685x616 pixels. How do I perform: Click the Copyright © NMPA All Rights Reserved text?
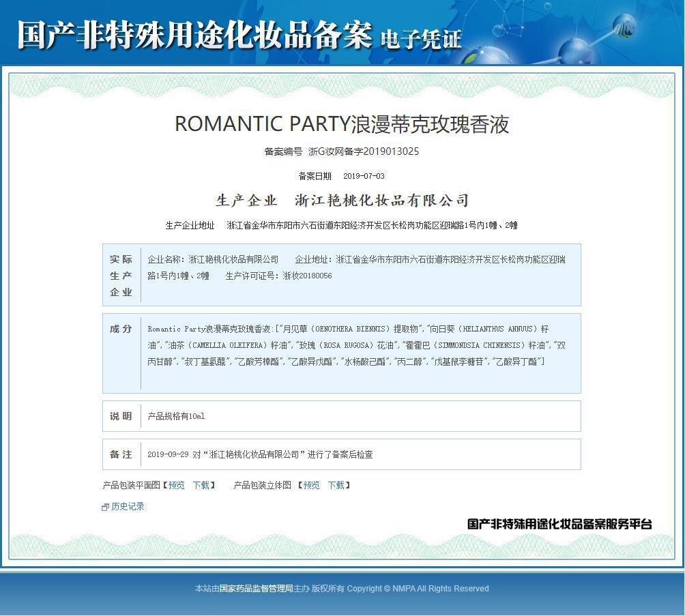[x=418, y=589]
